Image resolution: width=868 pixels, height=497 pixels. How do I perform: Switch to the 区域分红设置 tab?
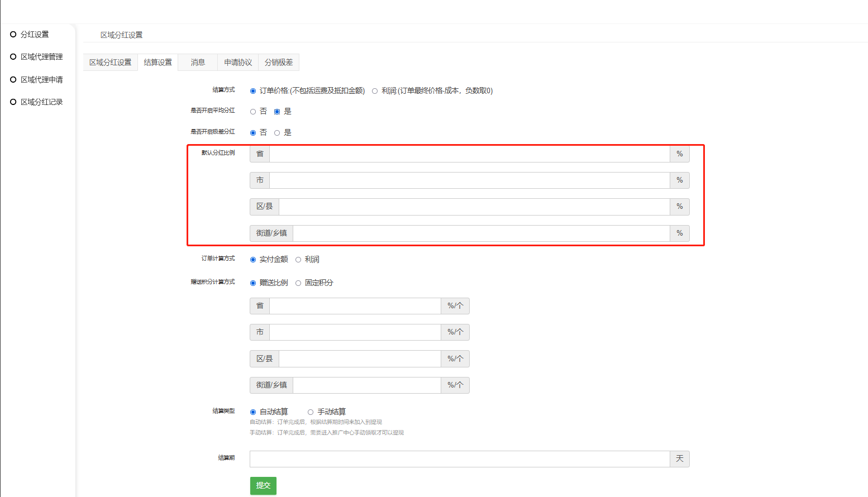click(111, 63)
